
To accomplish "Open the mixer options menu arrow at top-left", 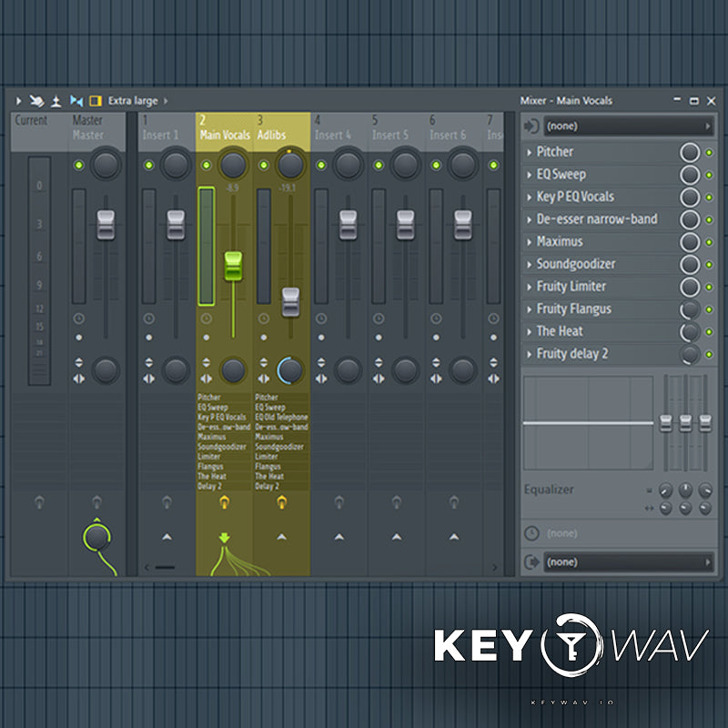I will coord(18,100).
